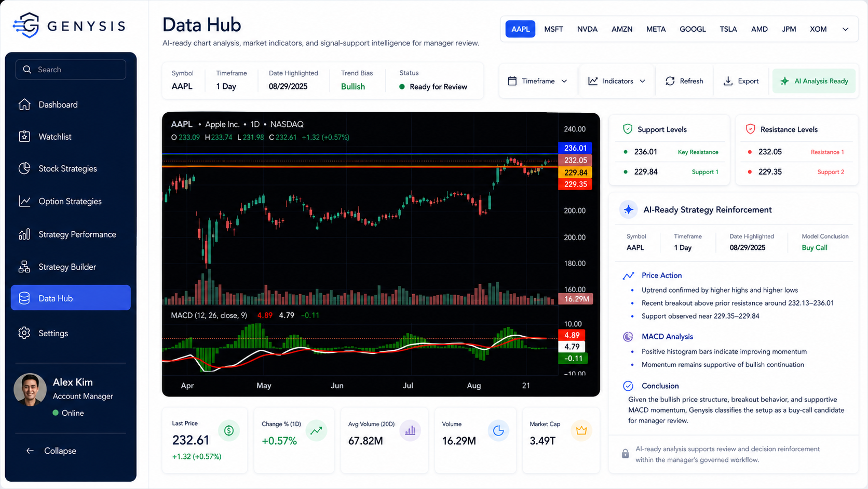The image size is (868, 489).
Task: Open Option Strategies in sidebar
Action: point(71,201)
